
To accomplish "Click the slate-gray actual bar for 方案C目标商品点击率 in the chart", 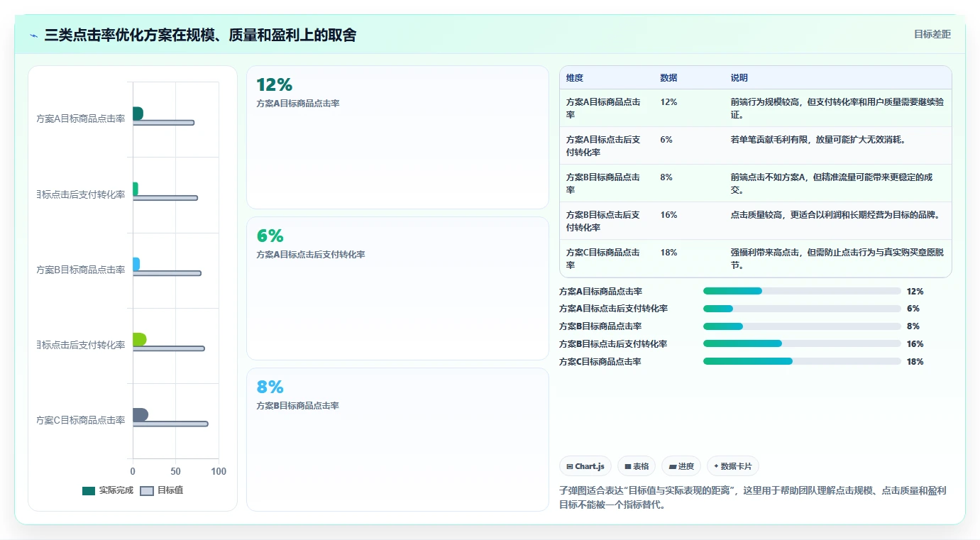I will coord(140,415).
